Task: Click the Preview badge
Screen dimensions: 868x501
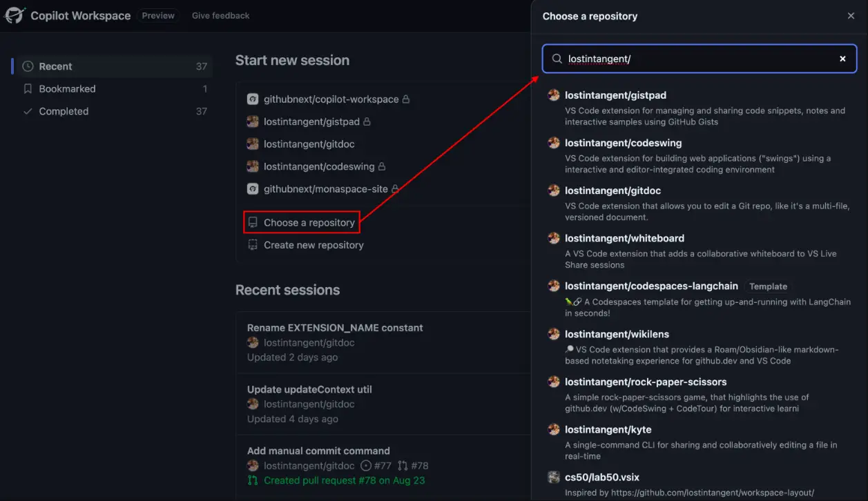Action: [158, 16]
